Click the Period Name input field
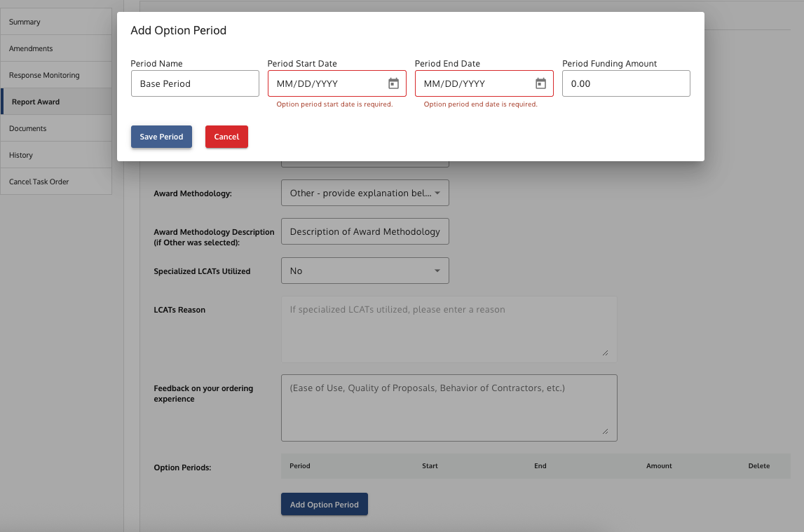This screenshot has width=804, height=532. coord(195,83)
